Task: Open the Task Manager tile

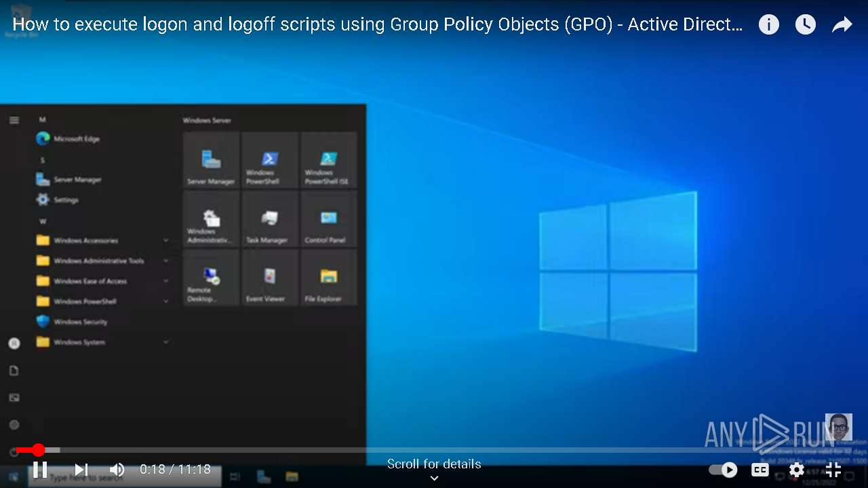Action: 270,218
